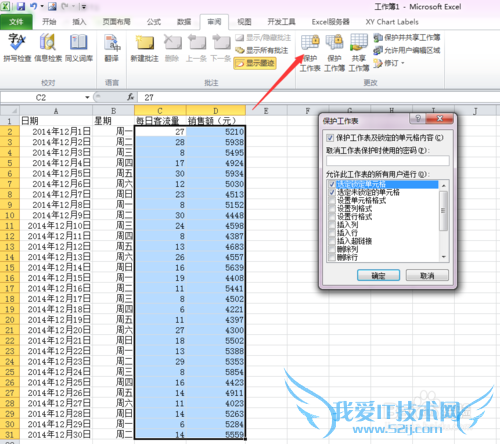Click cell containing 5210

(x=216, y=132)
